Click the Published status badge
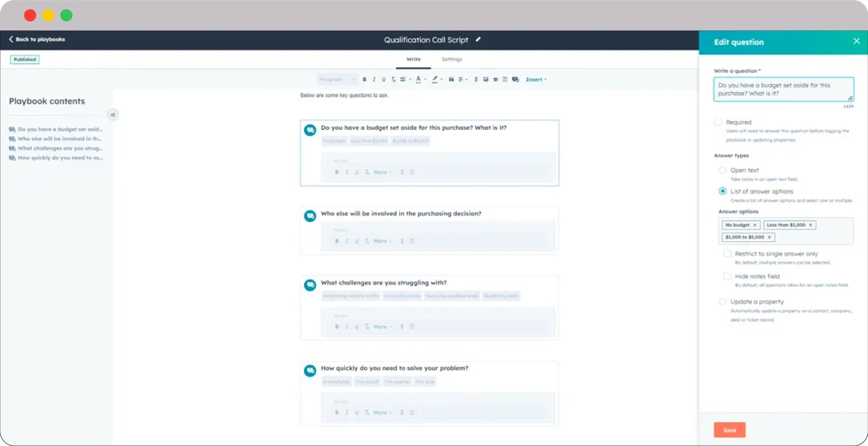Viewport: 868px width, 446px height. click(x=25, y=59)
